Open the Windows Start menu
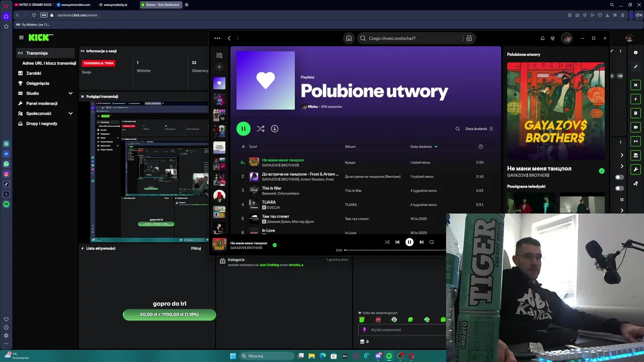644x362 pixels. click(233, 356)
